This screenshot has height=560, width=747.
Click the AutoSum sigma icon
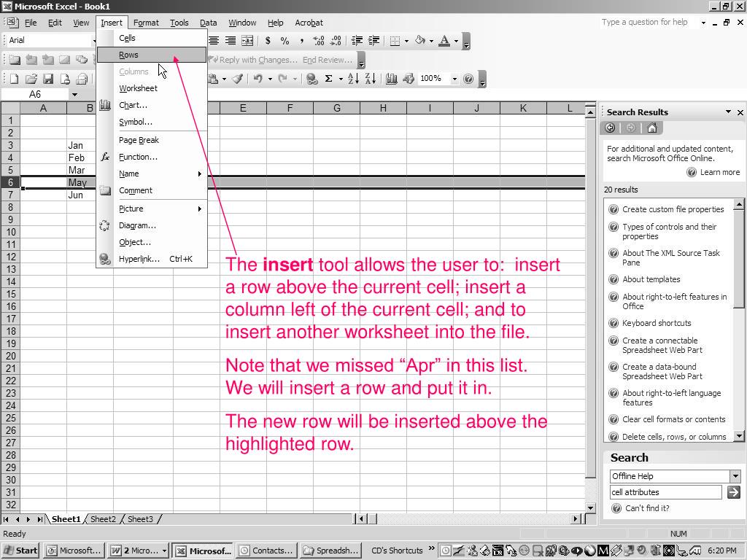pos(329,79)
